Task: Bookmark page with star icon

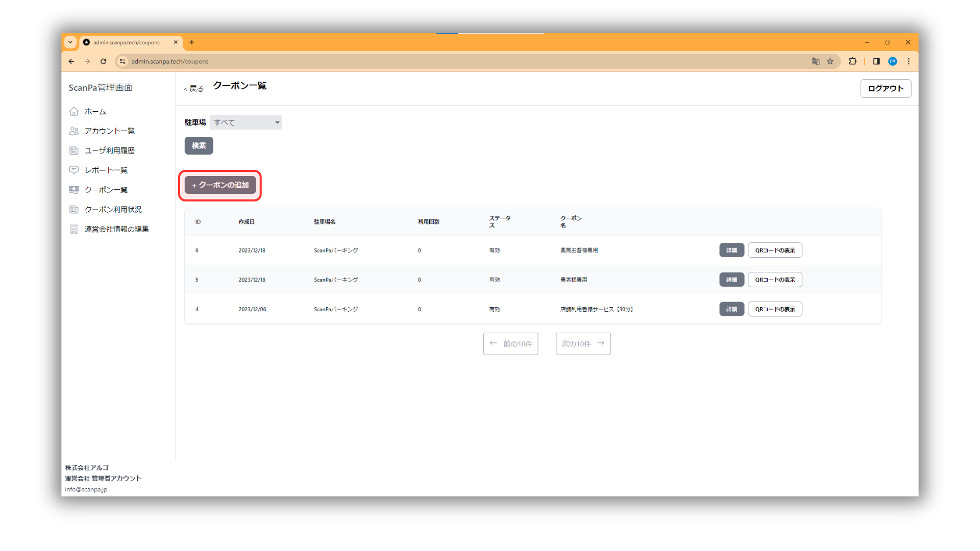Action: 830,61
